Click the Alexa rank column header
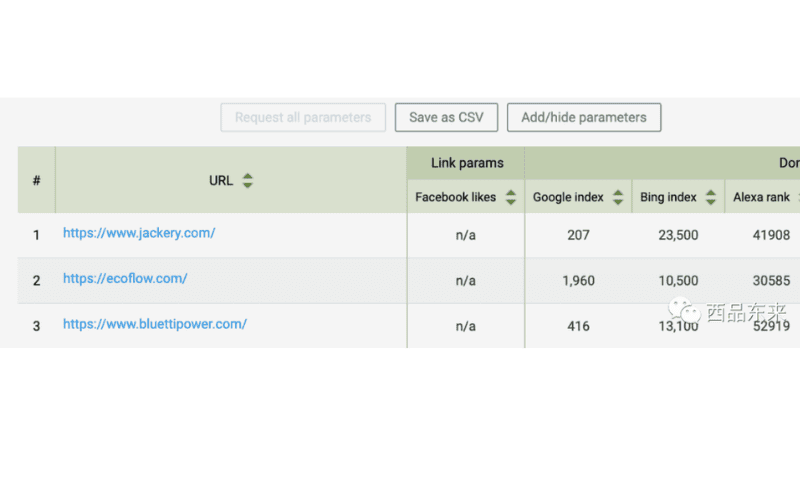Screen dimensions: 800x500 [762, 197]
